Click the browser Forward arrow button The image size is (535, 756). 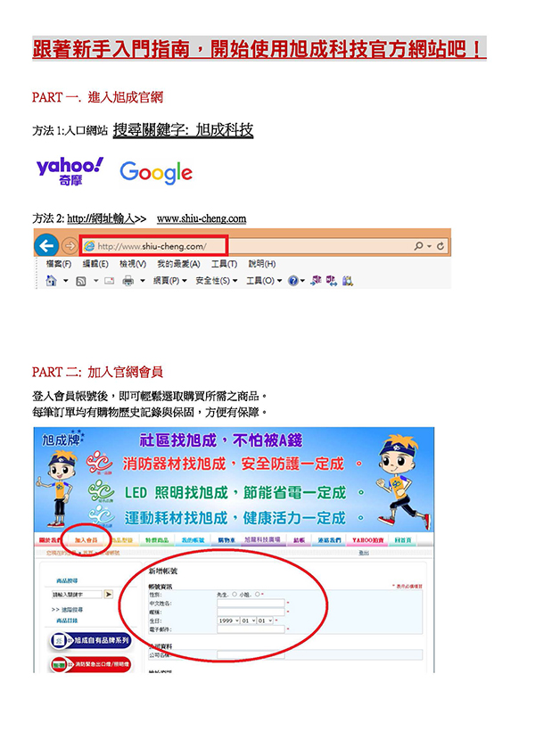pos(70,246)
